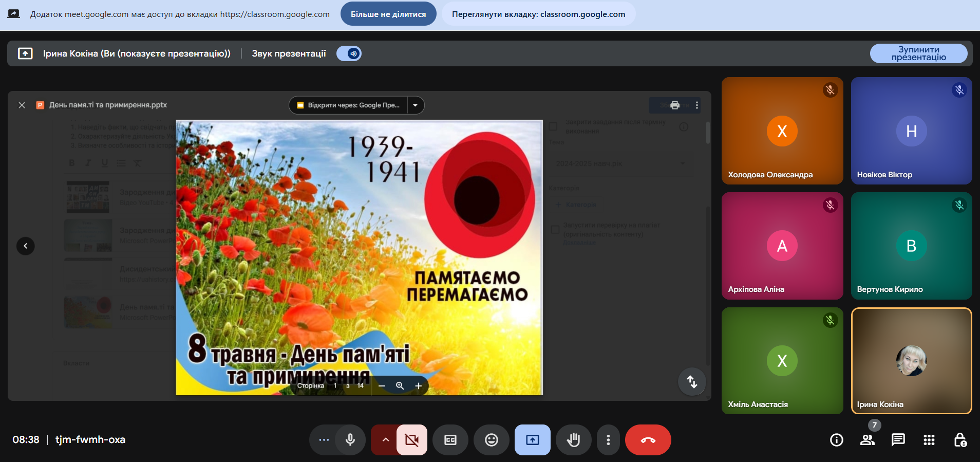980x462 pixels.
Task: Click the activities grid icon
Action: [929, 440]
